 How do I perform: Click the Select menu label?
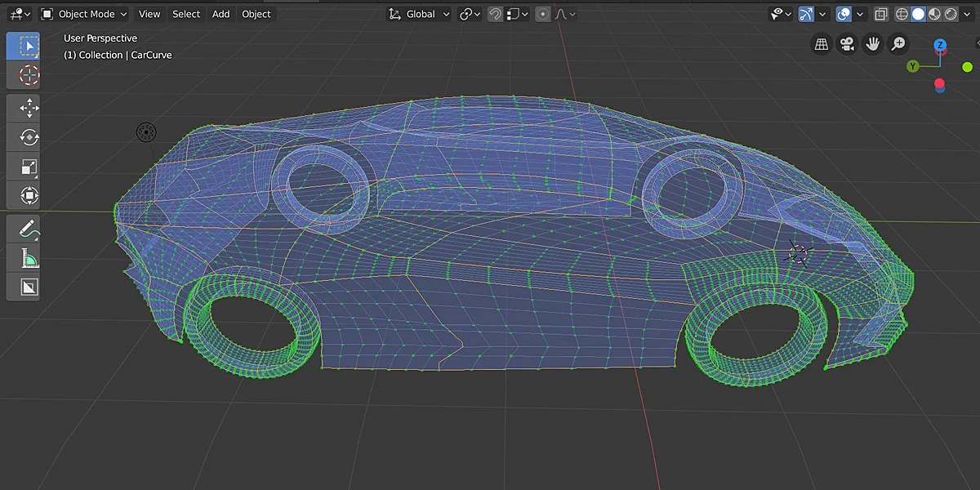click(x=186, y=14)
